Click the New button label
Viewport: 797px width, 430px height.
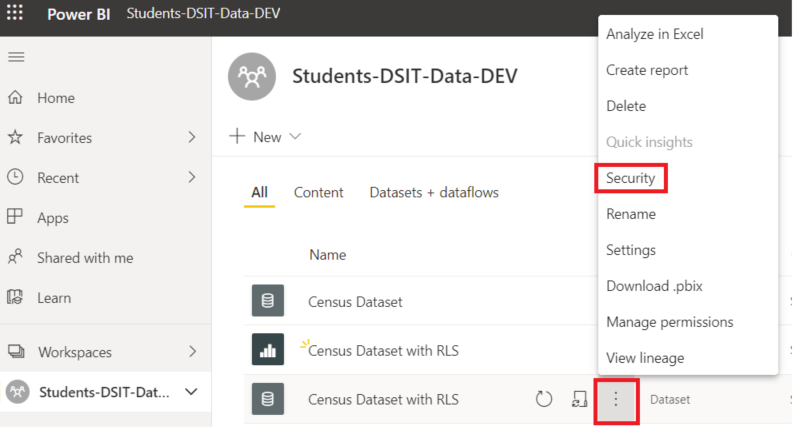point(267,137)
